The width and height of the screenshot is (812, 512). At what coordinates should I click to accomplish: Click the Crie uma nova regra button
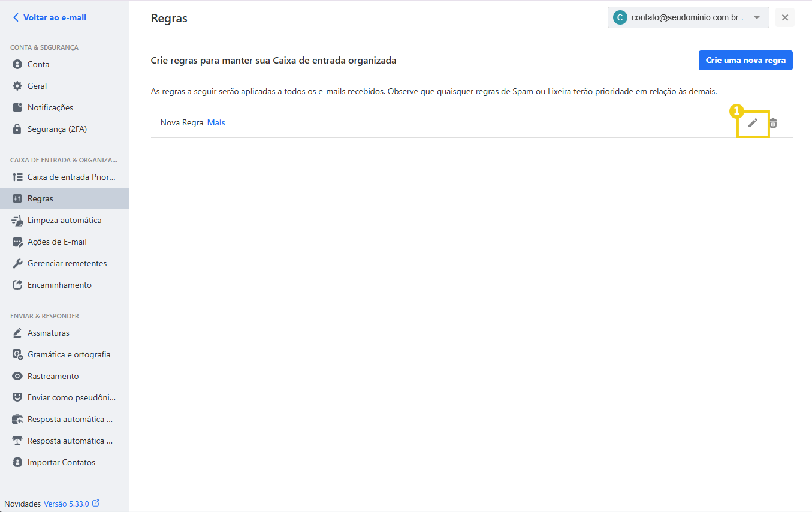click(x=745, y=60)
